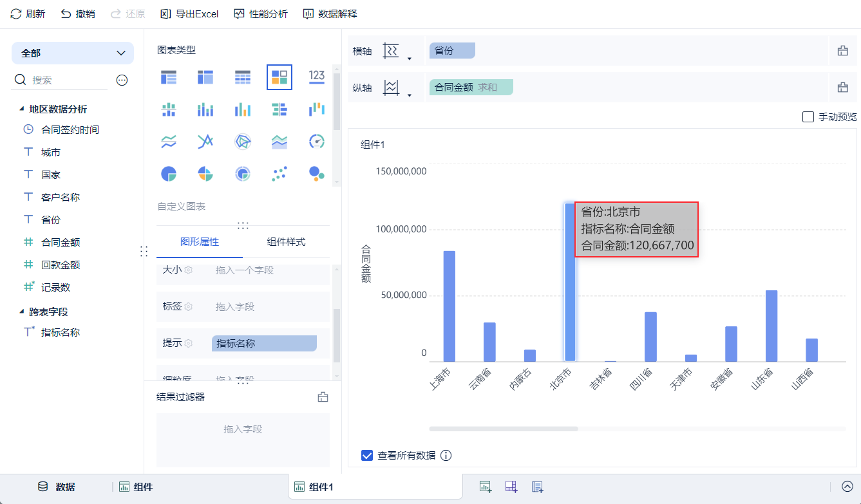Screen dimensions: 861x504
Task: Click the 导出Excel button
Action: (x=189, y=14)
